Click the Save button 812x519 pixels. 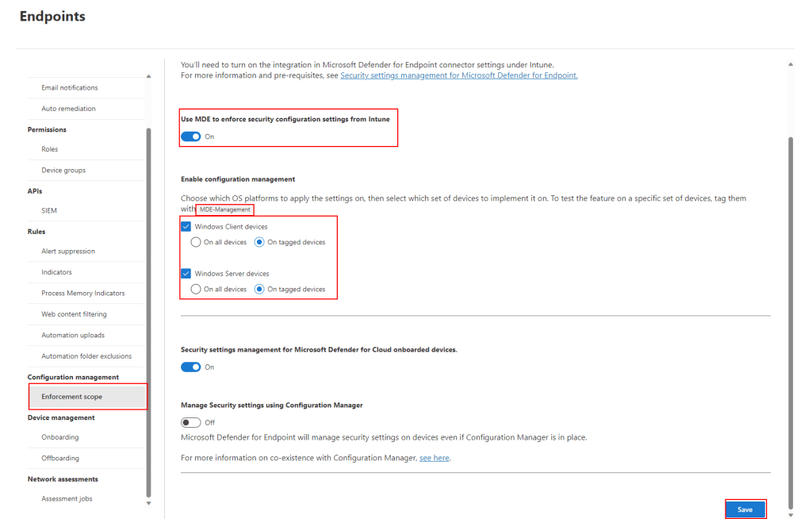coord(745,509)
